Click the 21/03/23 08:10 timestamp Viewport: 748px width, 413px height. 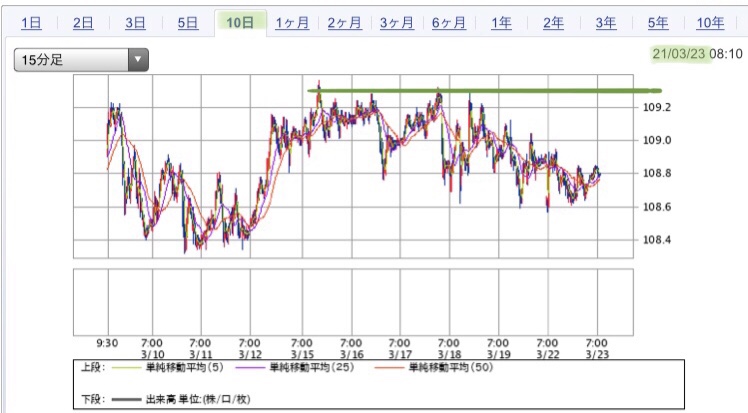point(697,54)
